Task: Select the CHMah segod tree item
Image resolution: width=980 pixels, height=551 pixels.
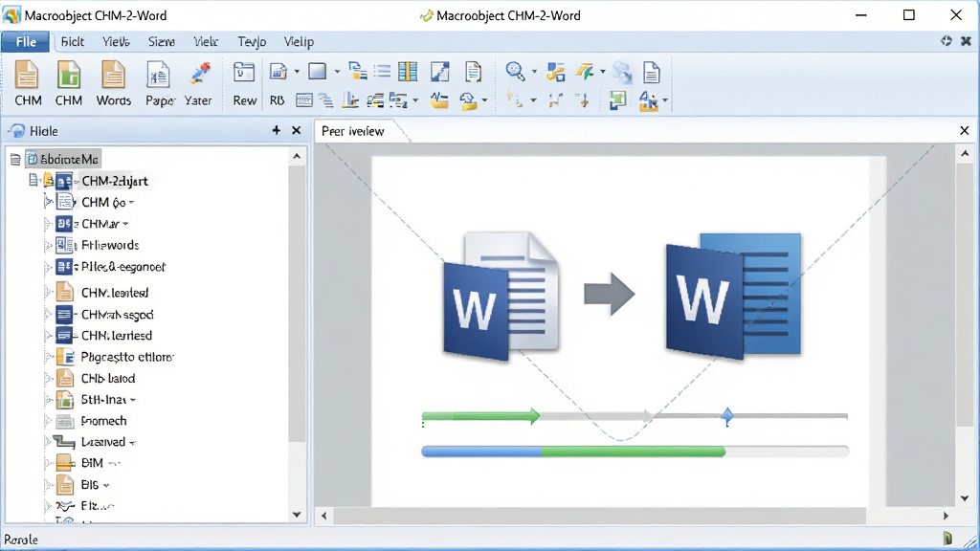Action: pyautogui.click(x=118, y=314)
